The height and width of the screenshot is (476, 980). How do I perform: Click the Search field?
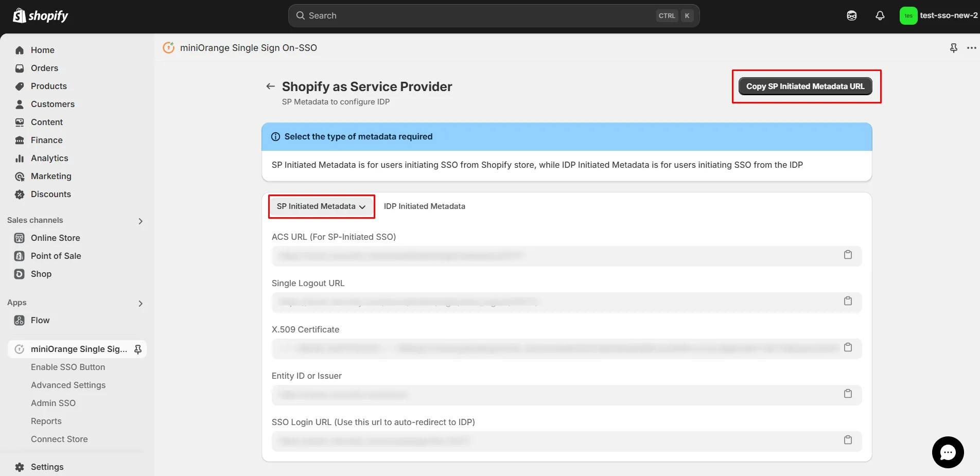click(494, 15)
